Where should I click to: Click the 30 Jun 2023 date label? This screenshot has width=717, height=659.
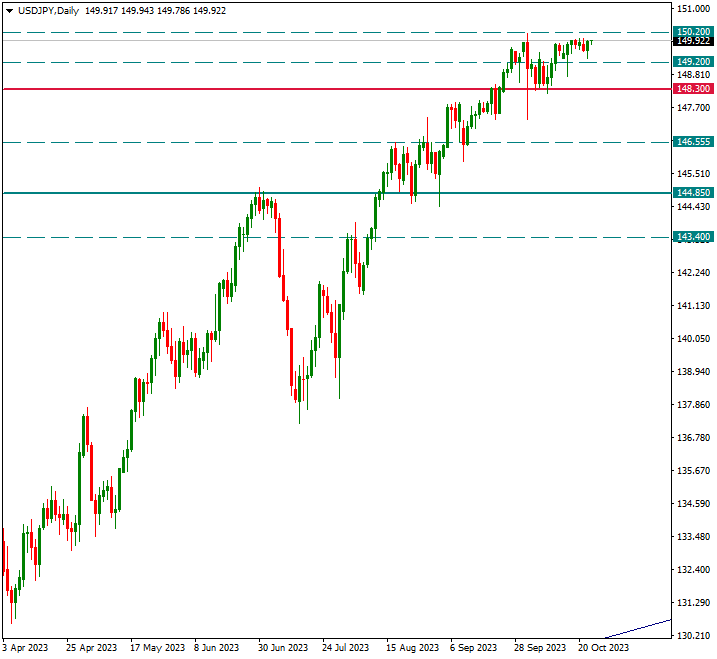[283, 648]
